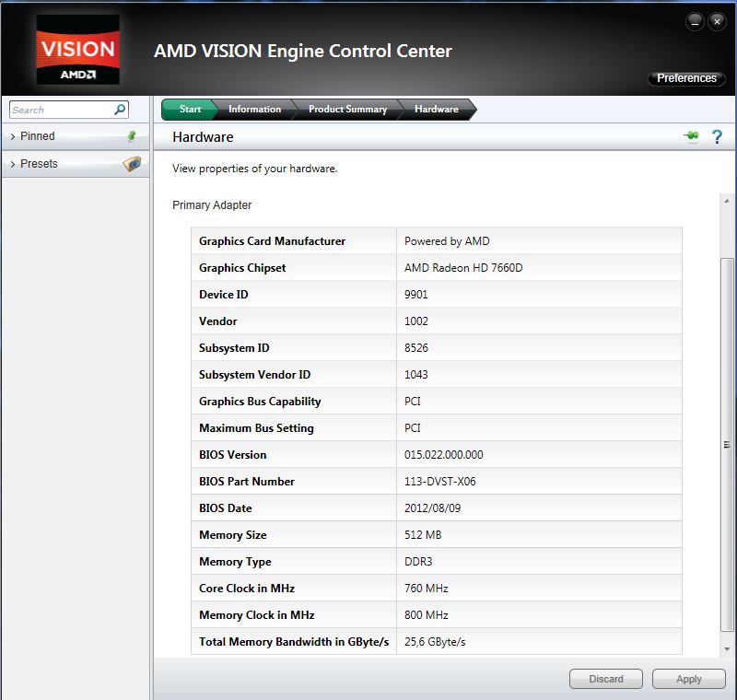Click in the Search input field
The height and width of the screenshot is (700, 737).
[x=59, y=110]
